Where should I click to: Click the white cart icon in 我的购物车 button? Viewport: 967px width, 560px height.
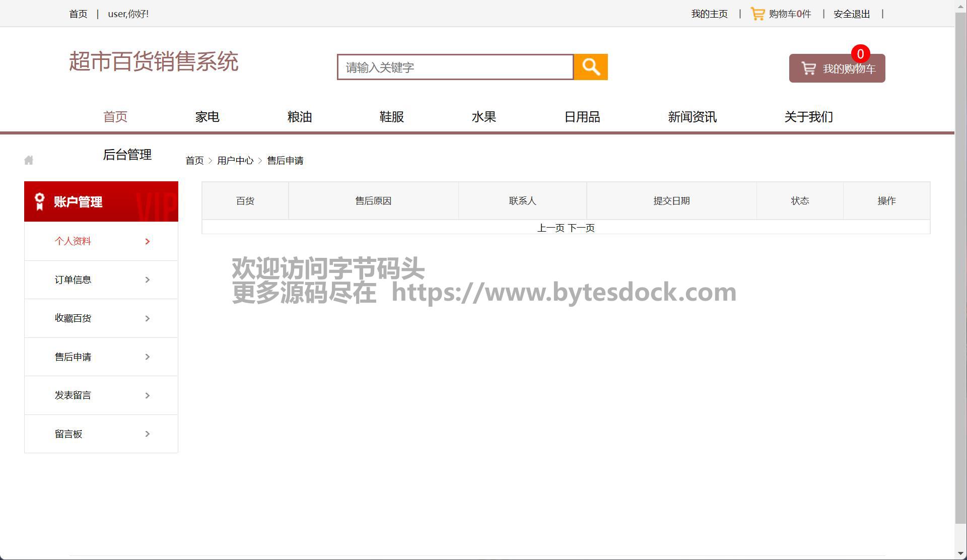[808, 68]
